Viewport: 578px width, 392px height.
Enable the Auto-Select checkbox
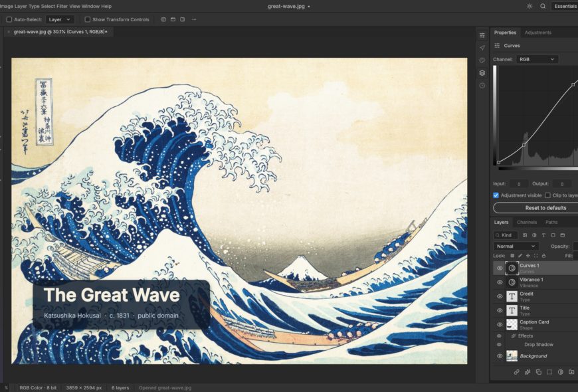point(9,19)
